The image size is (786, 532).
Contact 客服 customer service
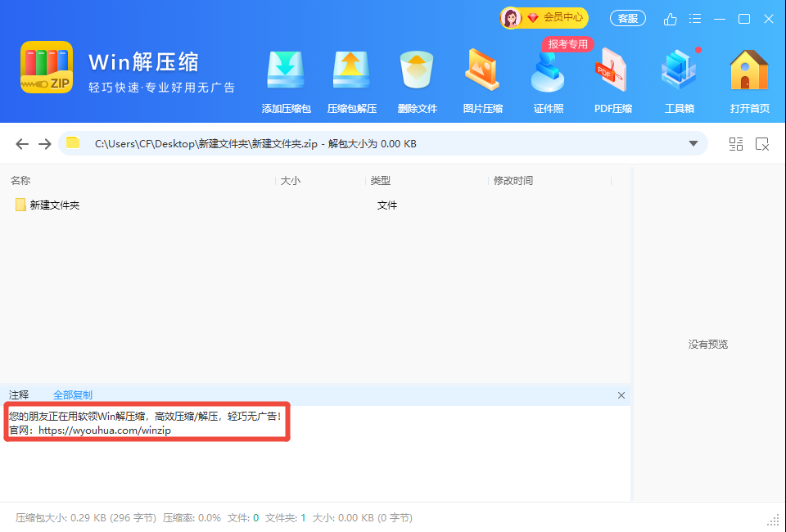(628, 19)
